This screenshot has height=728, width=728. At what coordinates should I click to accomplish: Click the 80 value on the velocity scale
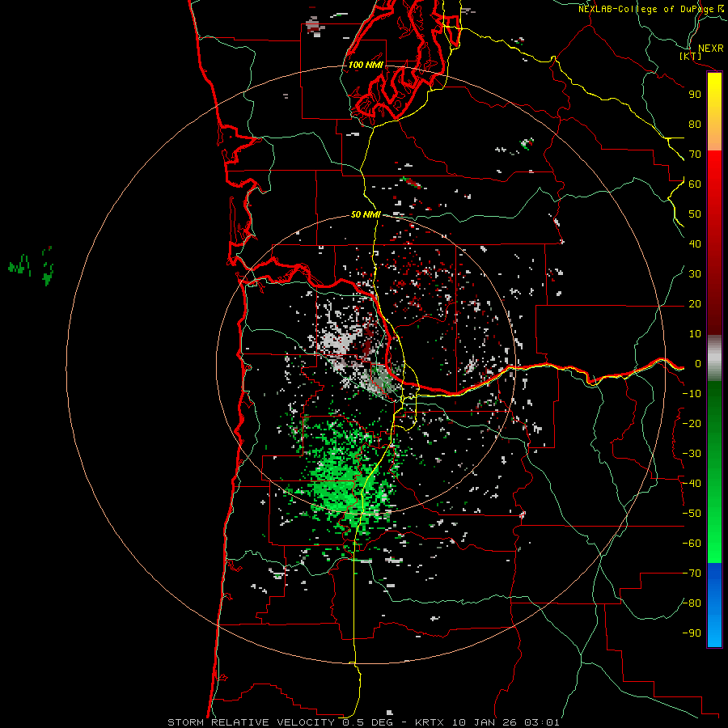click(x=695, y=125)
